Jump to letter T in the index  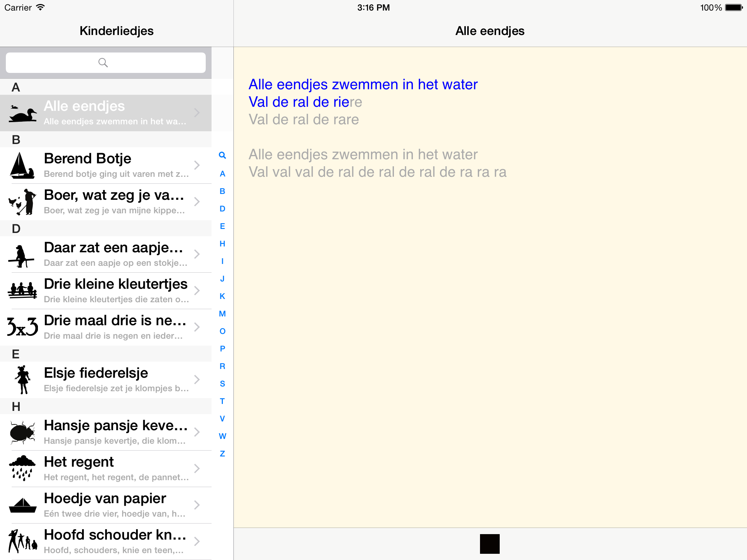tap(222, 401)
